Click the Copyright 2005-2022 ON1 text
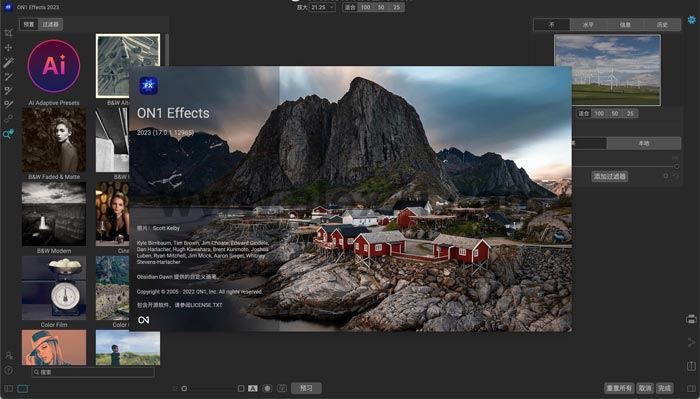The width and height of the screenshot is (700, 399). (199, 292)
